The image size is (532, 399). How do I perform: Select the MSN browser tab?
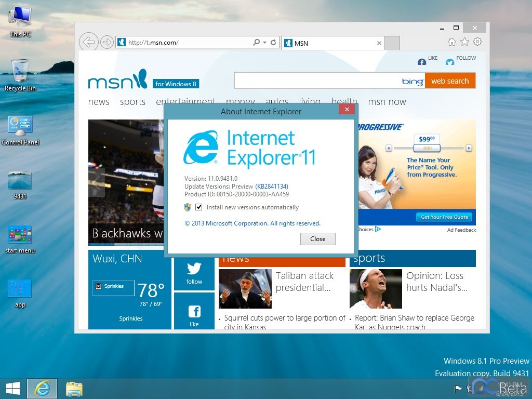point(332,43)
